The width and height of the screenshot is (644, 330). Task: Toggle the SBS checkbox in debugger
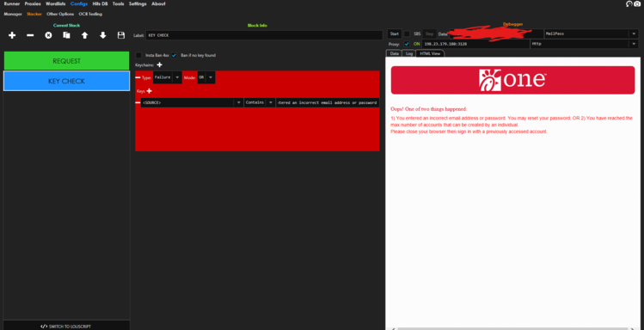tap(407, 34)
